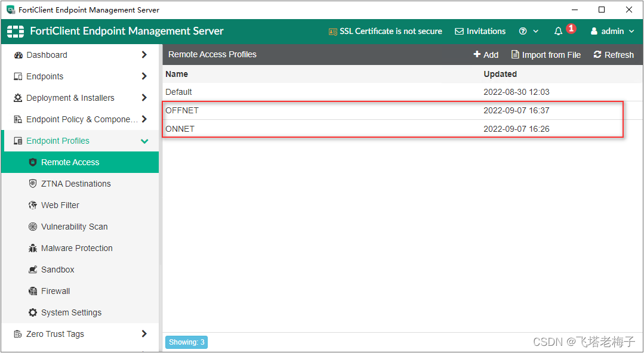Open Sandbox profiles
The image size is (644, 353).
pos(79,270)
